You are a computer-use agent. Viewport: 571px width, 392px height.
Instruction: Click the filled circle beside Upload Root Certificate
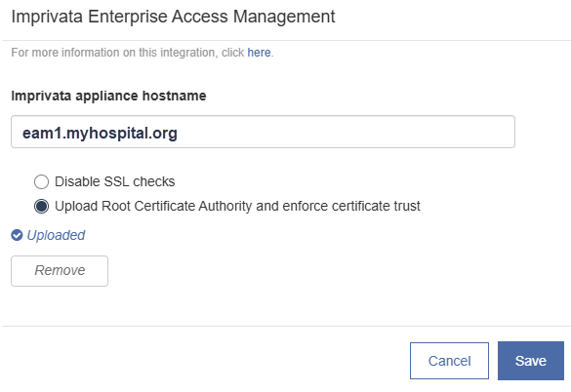41,207
